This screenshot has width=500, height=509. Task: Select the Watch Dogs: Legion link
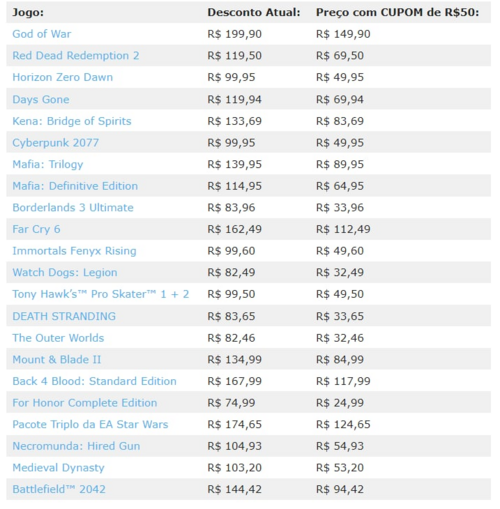(65, 273)
